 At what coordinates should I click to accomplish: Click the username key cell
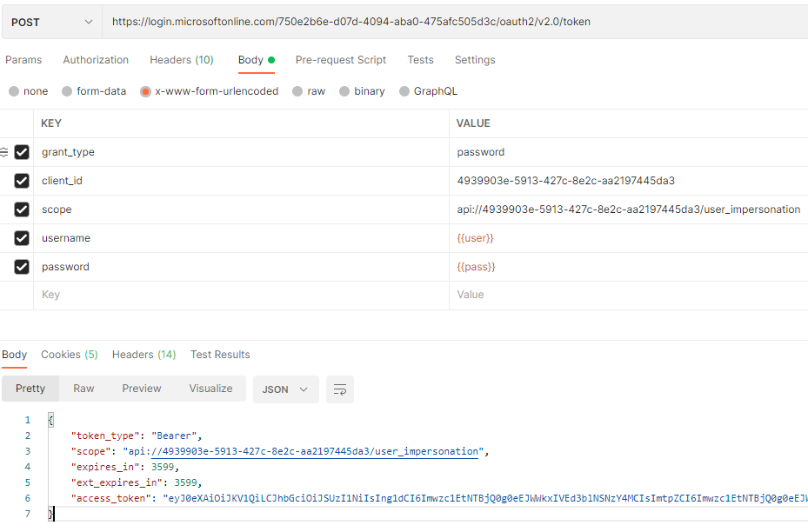[241, 238]
